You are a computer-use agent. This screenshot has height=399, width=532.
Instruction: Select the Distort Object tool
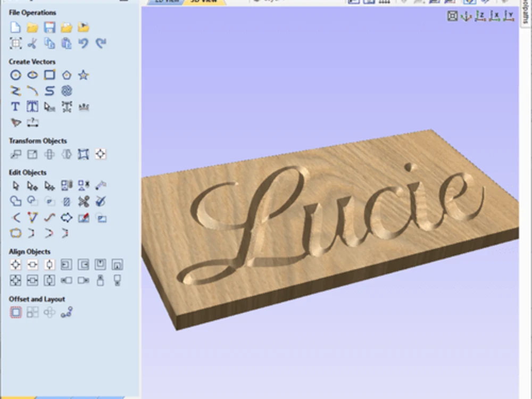point(84,154)
